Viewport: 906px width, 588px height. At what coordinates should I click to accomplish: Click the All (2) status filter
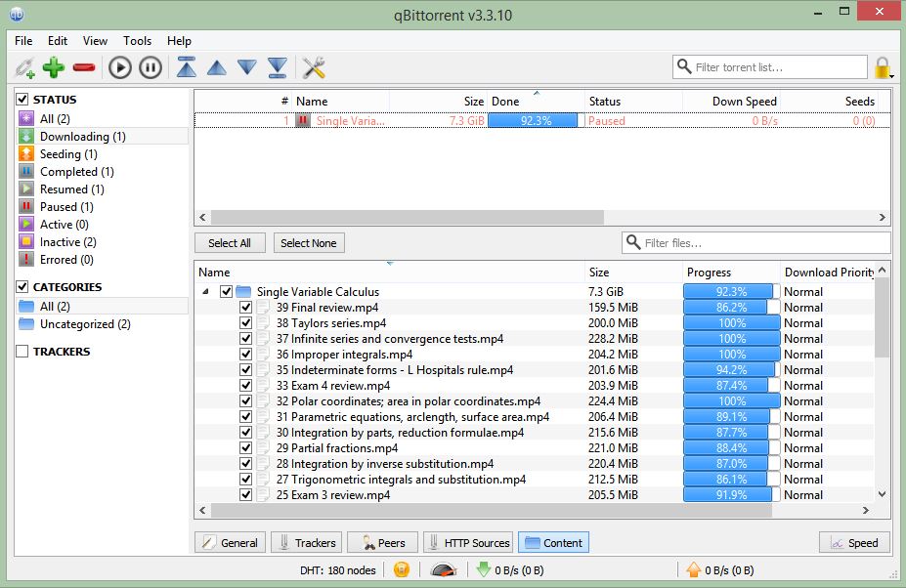click(55, 119)
